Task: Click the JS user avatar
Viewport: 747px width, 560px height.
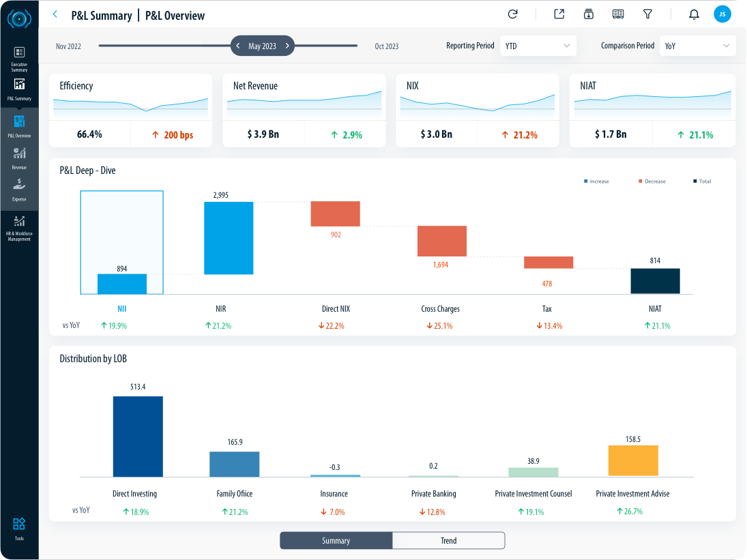Action: (x=722, y=14)
